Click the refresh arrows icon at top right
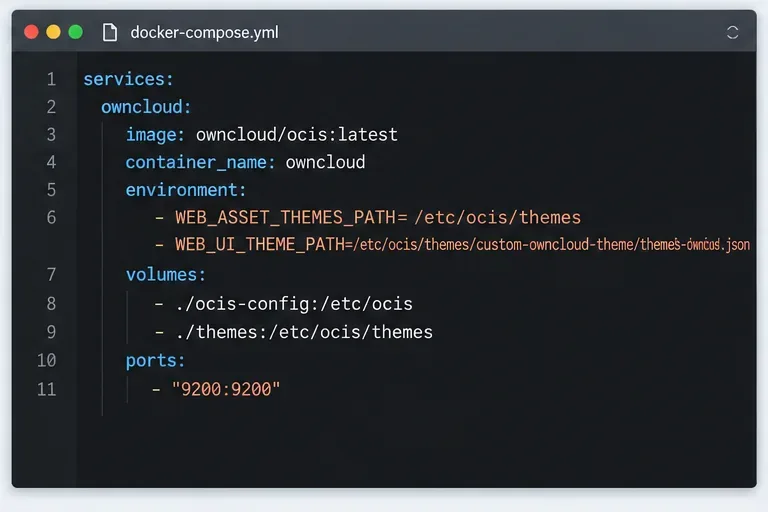Screen dimensions: 768x512 (732, 32)
